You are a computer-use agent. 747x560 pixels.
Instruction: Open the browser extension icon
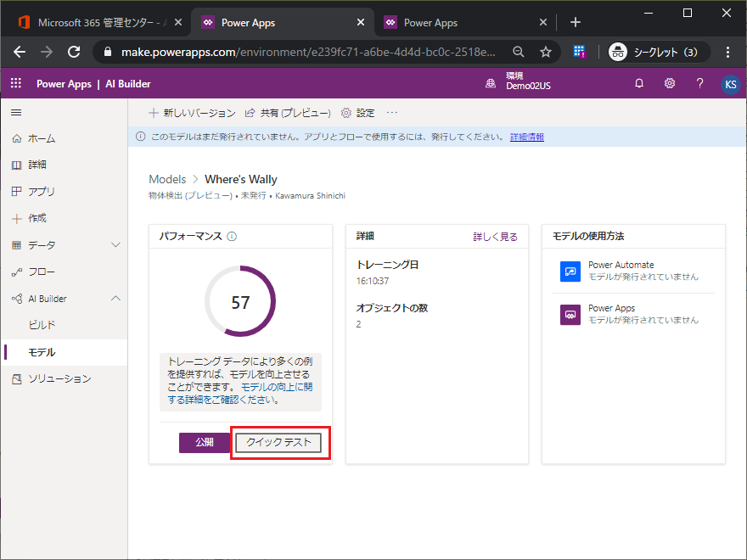pyautogui.click(x=579, y=52)
